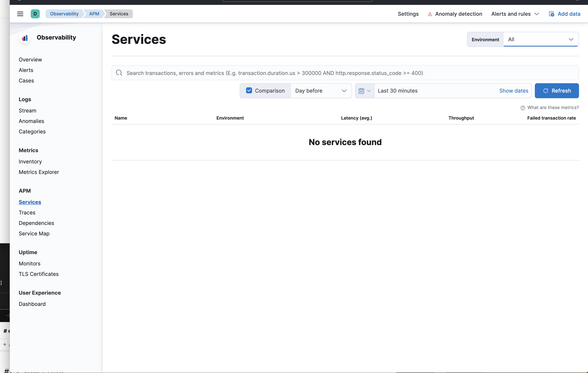Go to Observability breadcrumb

[64, 14]
